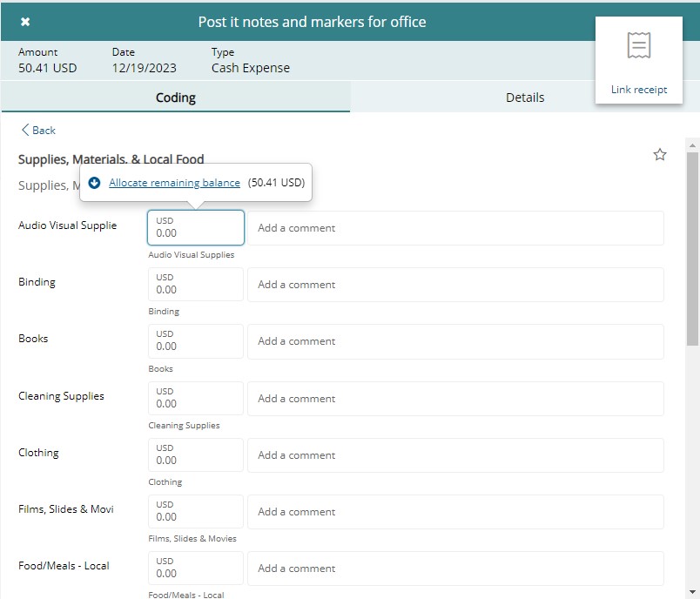The image size is (700, 599).
Task: Mark category as favorite with star icon
Action: (x=660, y=155)
